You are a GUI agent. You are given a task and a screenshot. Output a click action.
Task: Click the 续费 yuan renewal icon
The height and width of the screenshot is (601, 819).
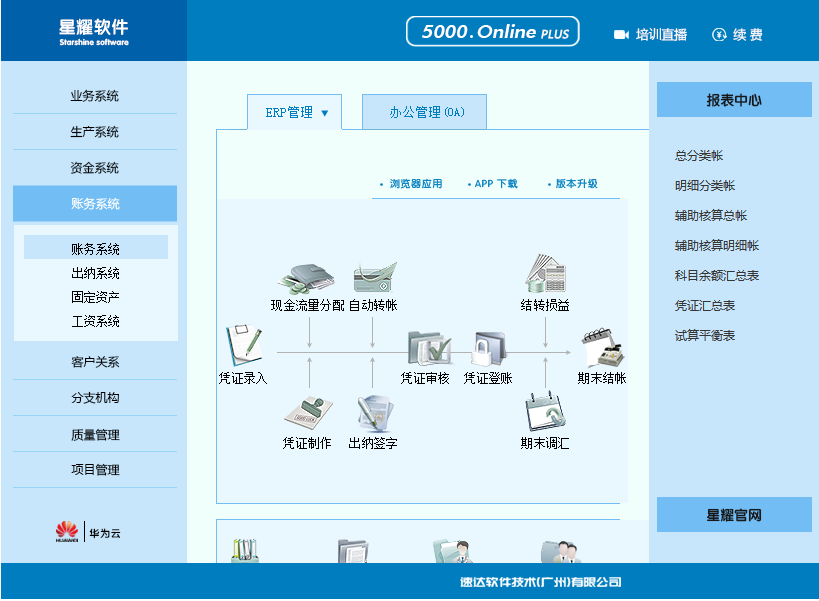(x=719, y=35)
